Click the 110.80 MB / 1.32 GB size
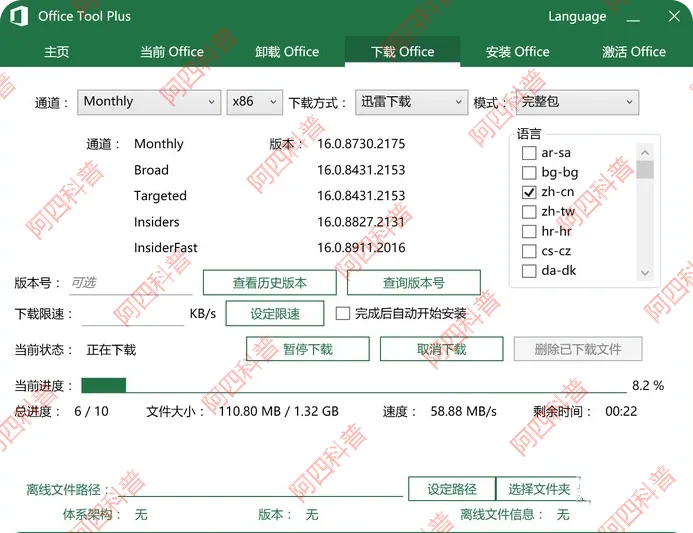Screen dimensions: 693x533 click(278, 411)
